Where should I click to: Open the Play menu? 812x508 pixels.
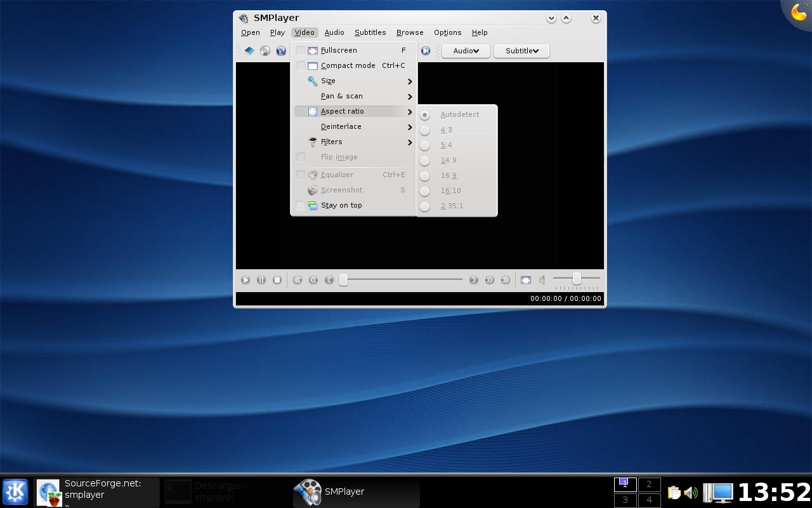[277, 32]
